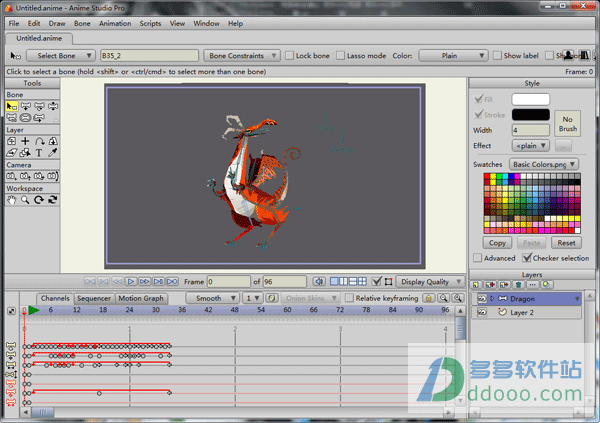Switch to the Motion Graph tab
This screenshot has height=423, width=600.
tap(141, 299)
